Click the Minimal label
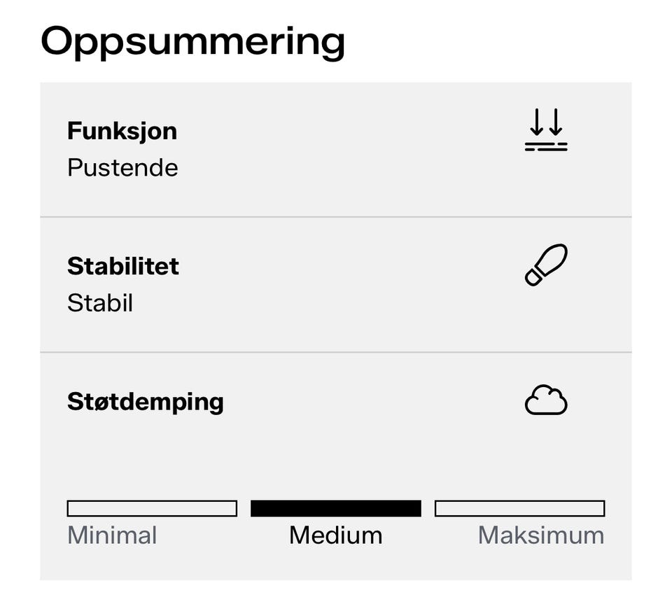Image resolution: width=672 pixels, height=616 pixels. point(112,535)
